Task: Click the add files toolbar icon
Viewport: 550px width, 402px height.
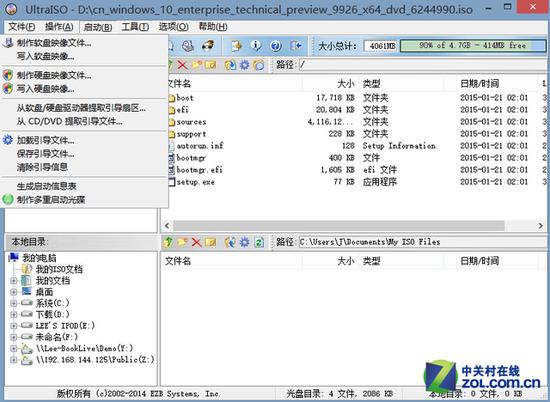Action: pos(236,46)
